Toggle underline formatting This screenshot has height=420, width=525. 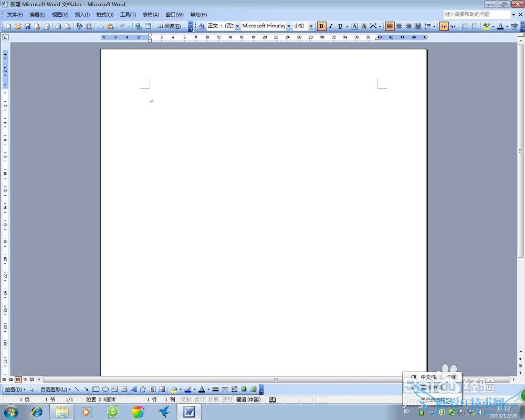(x=340, y=26)
